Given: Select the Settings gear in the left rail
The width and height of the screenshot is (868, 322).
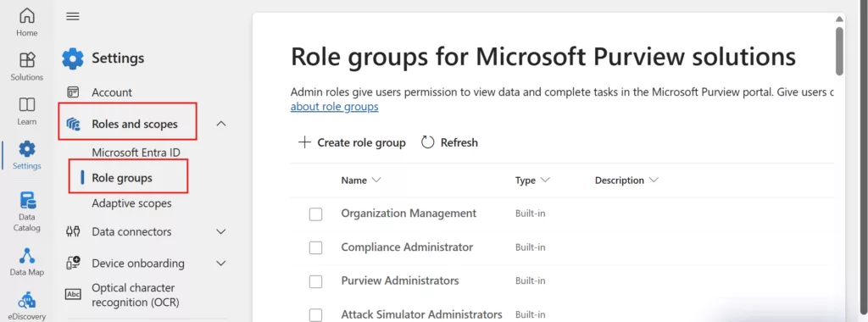Looking at the screenshot, I should (x=26, y=149).
